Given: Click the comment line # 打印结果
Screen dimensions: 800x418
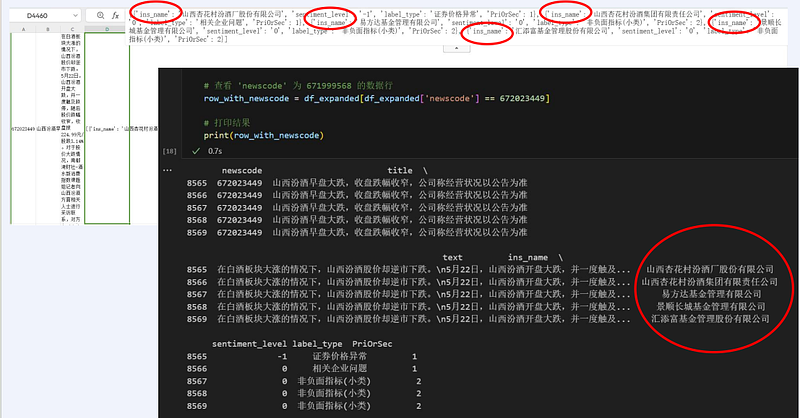Looking at the screenshot, I should (x=227, y=123).
